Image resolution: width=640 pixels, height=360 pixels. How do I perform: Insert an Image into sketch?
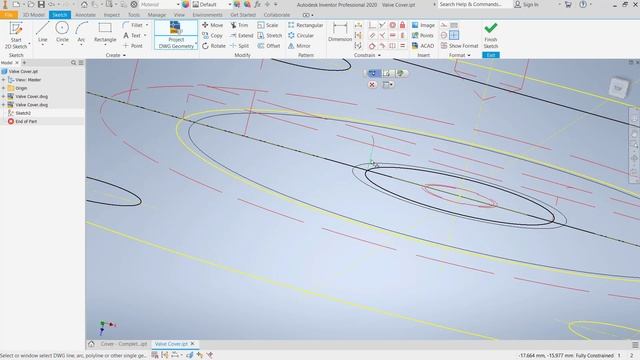423,25
